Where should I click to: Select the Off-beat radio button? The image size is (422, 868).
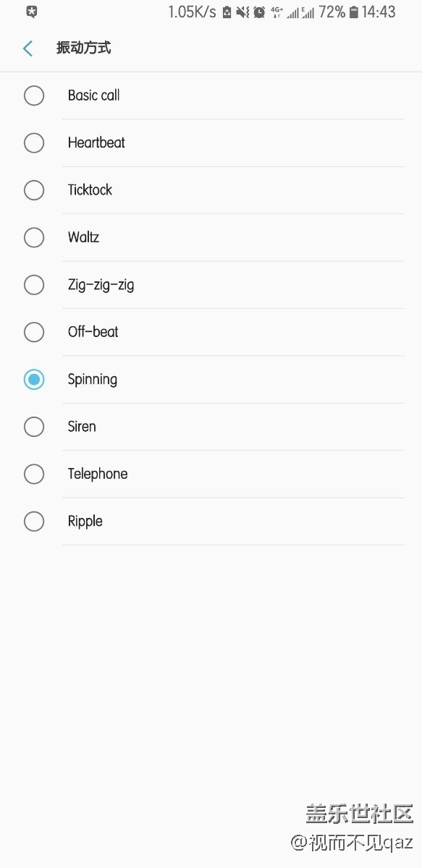(x=34, y=332)
